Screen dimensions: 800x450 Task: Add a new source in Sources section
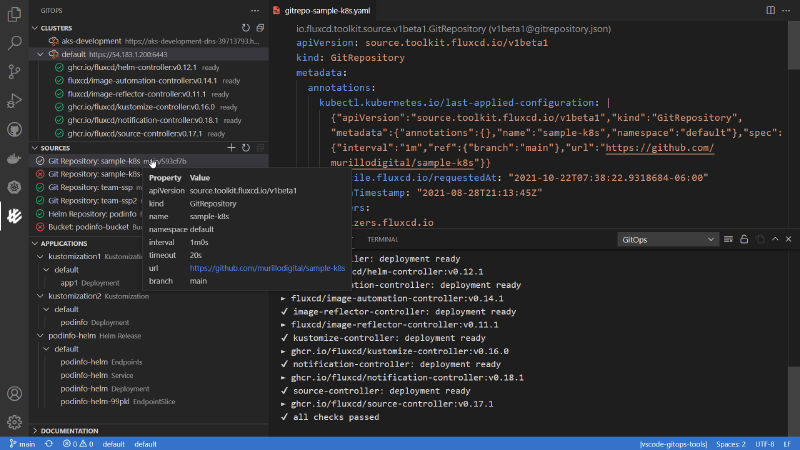click(231, 147)
